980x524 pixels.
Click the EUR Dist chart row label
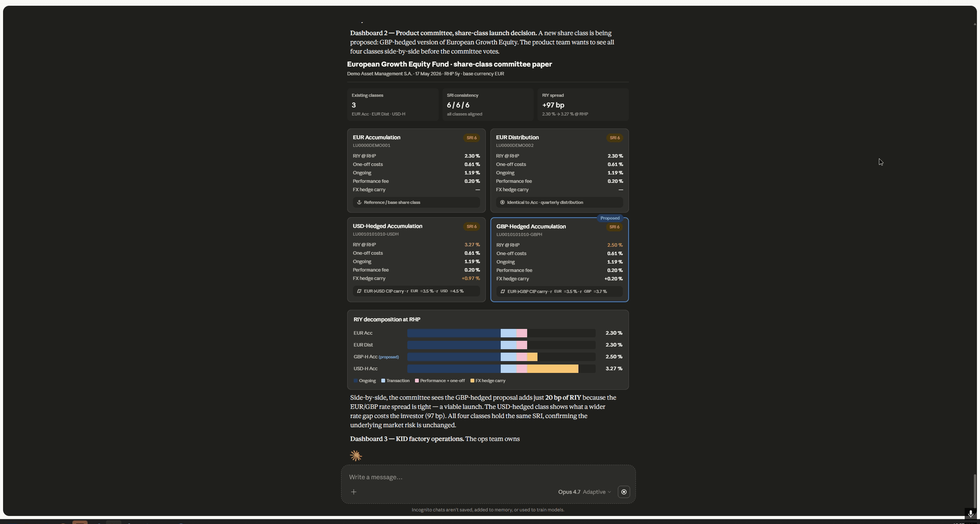363,345
